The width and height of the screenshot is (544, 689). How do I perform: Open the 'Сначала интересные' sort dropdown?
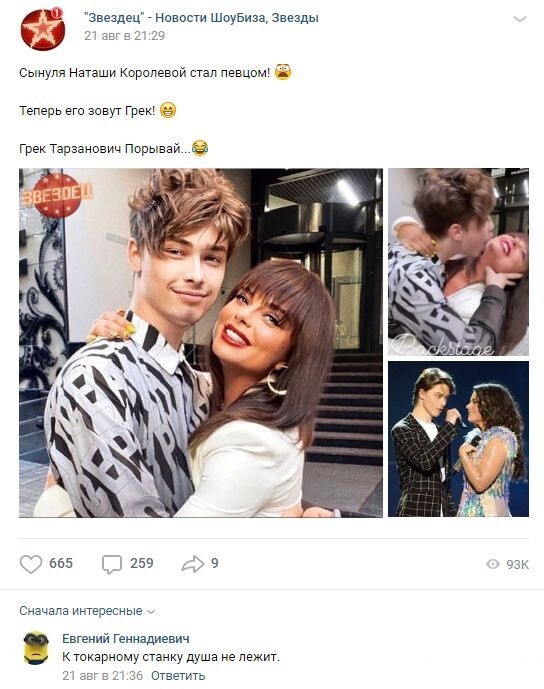click(x=87, y=611)
